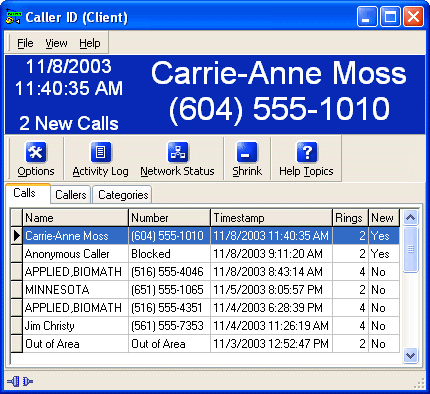Select the Carrie-Anne Moss row in list
Image resolution: width=430 pixels, height=394 pixels.
coord(211,236)
